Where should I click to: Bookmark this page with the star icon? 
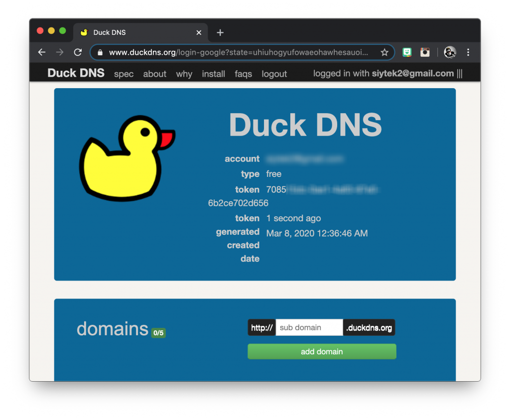click(x=384, y=52)
